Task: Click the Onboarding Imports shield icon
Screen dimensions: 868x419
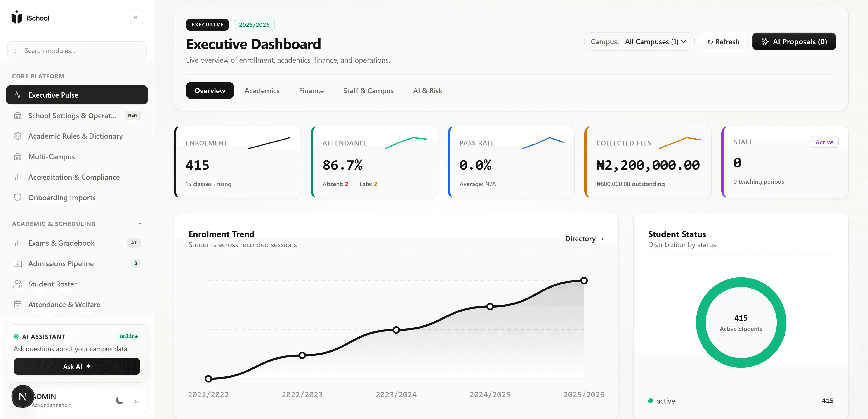Action: [x=18, y=198]
